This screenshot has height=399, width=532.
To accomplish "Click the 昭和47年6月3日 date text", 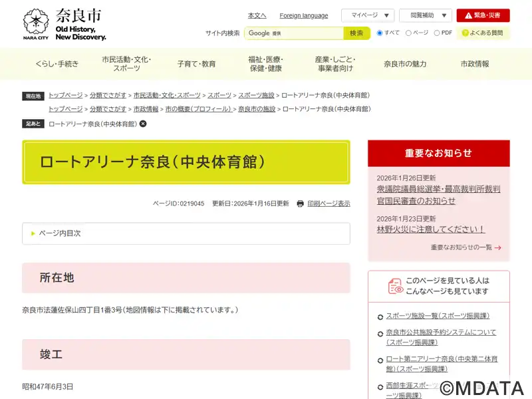I will pyautogui.click(x=48, y=386).
